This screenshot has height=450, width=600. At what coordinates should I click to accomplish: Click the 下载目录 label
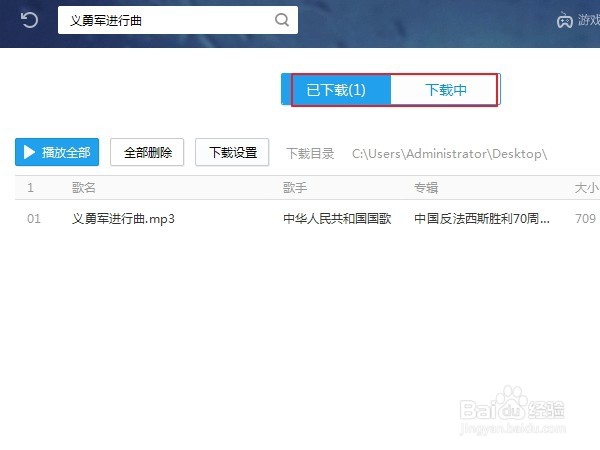pyautogui.click(x=310, y=154)
